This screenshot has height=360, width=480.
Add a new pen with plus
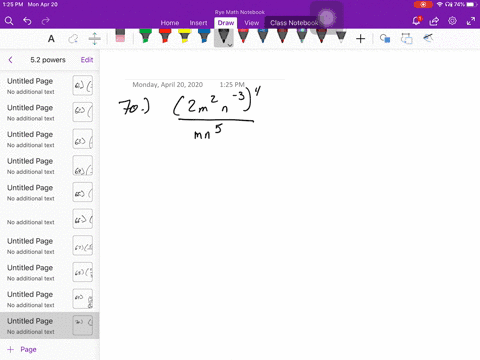(x=360, y=39)
